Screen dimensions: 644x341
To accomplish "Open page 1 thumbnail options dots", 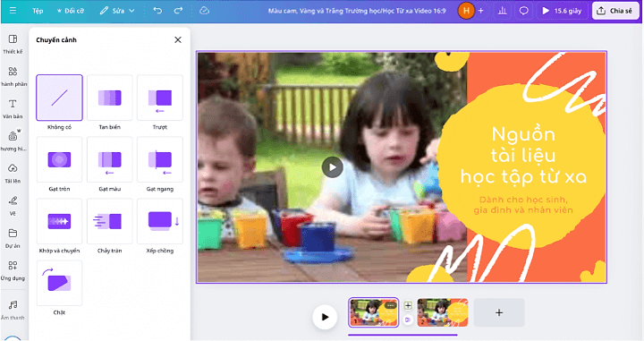I will (390, 305).
